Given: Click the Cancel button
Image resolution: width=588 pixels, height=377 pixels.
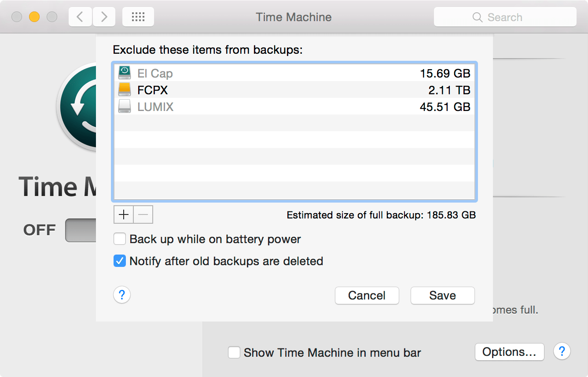Looking at the screenshot, I should coord(367,295).
